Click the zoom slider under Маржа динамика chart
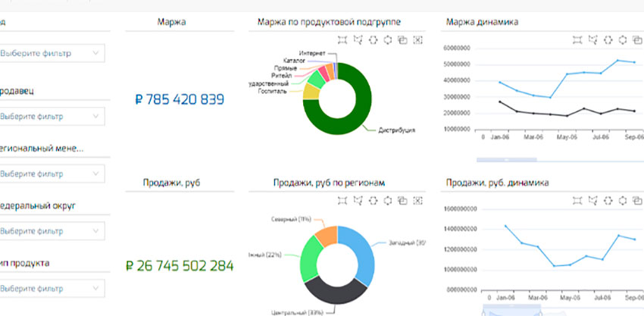The image size is (644, 316). point(506,160)
